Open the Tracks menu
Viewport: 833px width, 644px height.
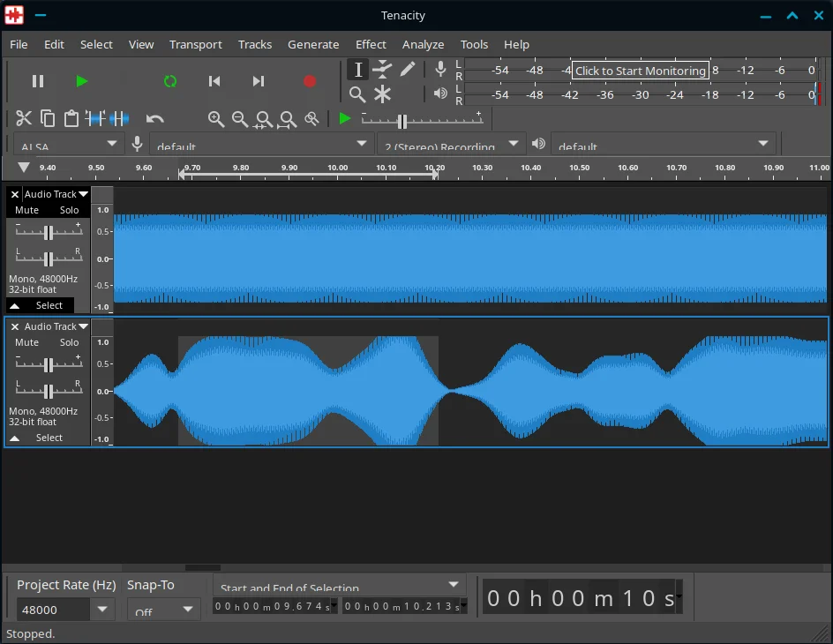click(255, 45)
